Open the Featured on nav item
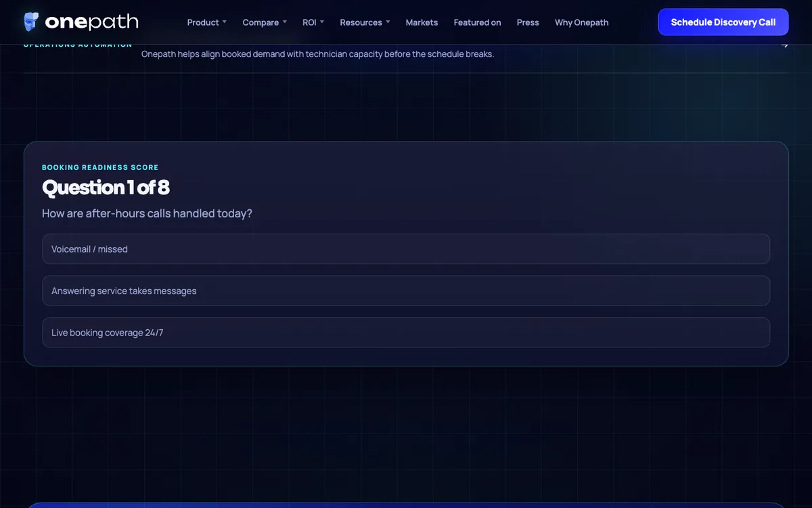 pos(477,22)
